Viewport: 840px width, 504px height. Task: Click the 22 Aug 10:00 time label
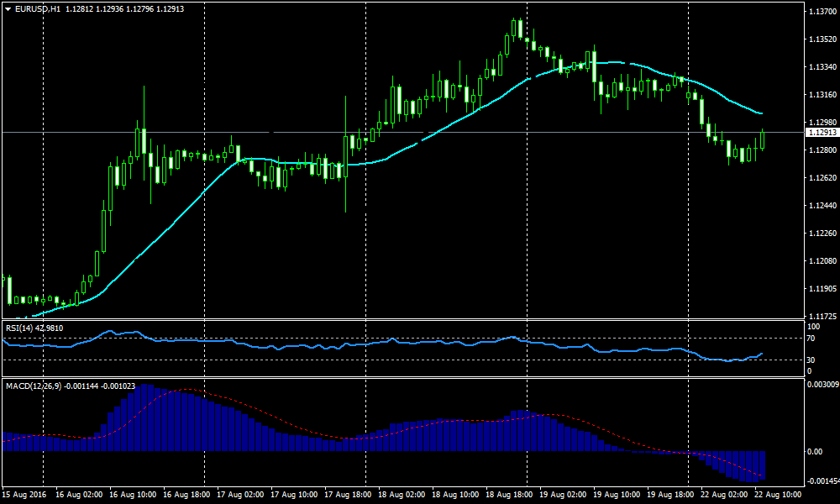pos(779,495)
